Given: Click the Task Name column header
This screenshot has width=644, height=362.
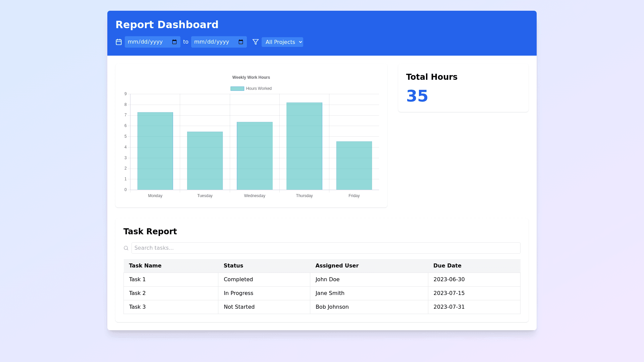Looking at the screenshot, I should (145, 265).
